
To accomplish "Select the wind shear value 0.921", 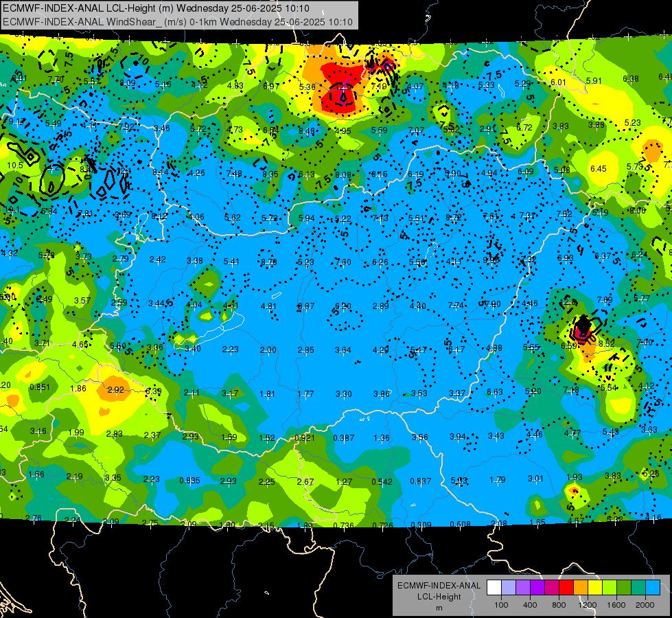I will click(x=305, y=438).
